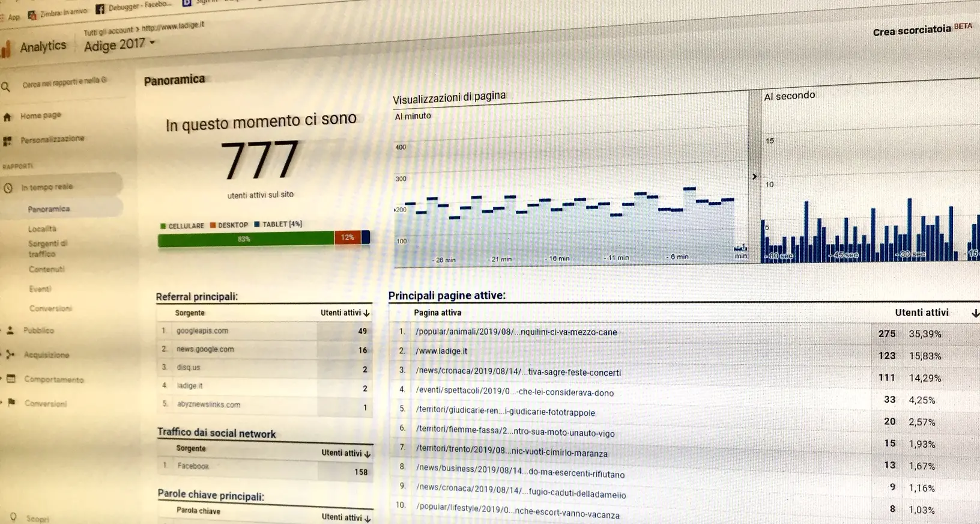Click the Home page house icon

(x=7, y=117)
